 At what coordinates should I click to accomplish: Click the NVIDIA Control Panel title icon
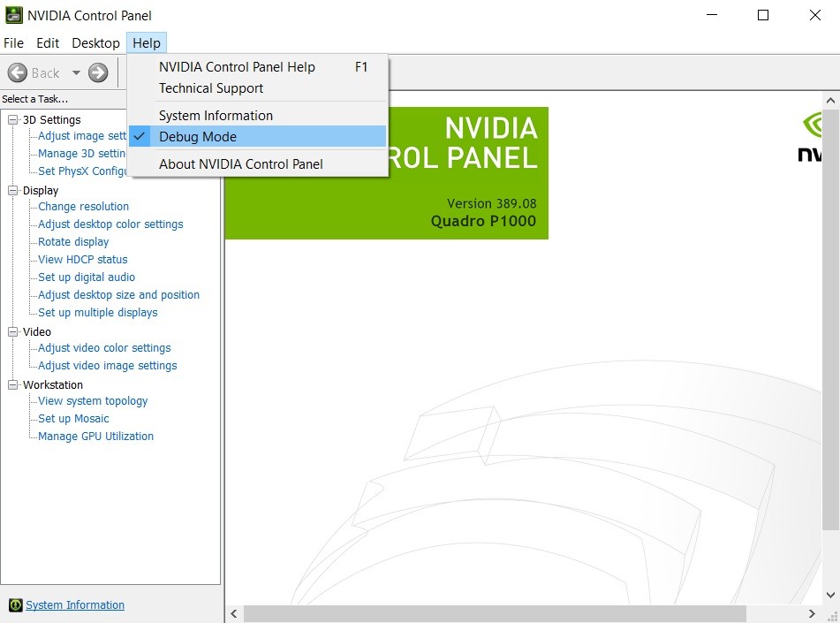13,15
